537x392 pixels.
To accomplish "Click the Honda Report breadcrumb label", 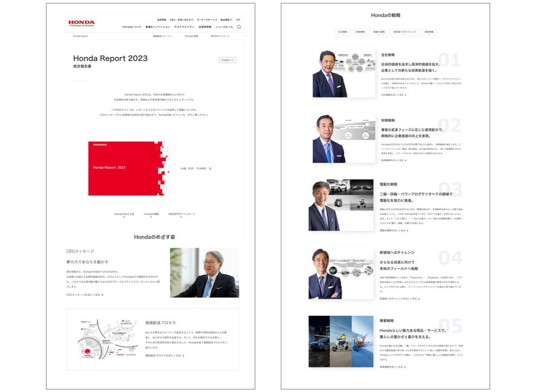I will [81, 36].
